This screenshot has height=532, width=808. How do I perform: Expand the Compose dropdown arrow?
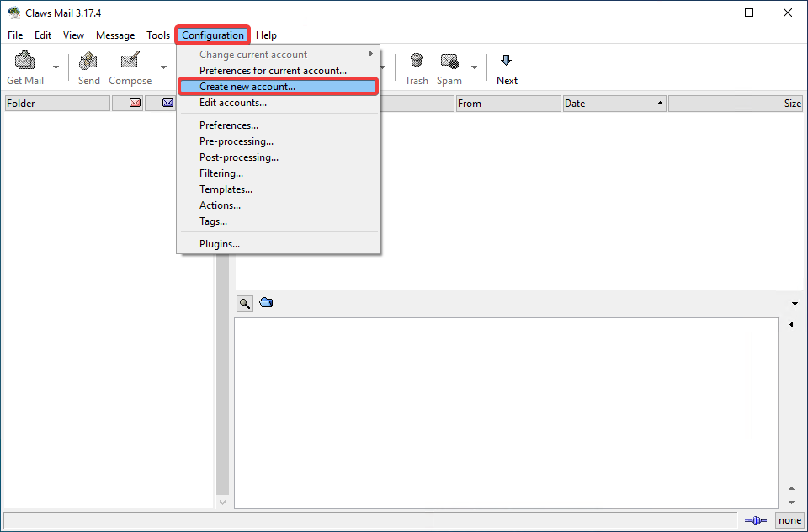click(x=163, y=67)
